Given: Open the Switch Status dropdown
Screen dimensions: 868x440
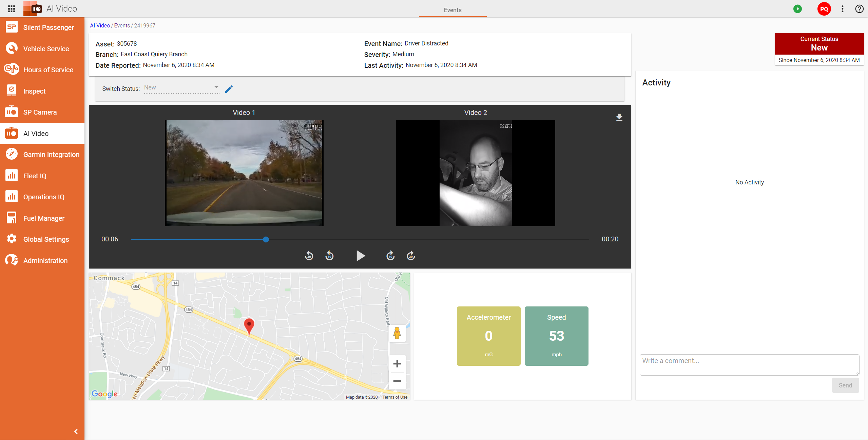Looking at the screenshot, I should click(182, 88).
